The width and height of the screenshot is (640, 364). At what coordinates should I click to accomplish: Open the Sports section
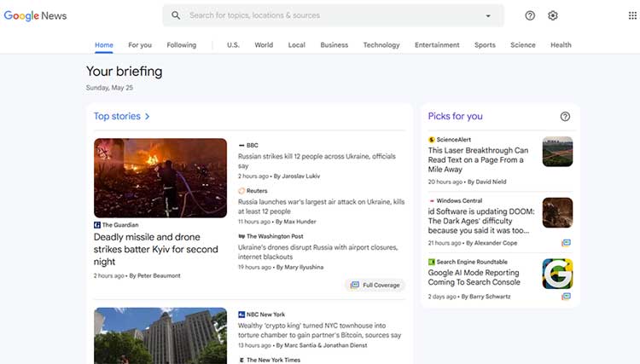[x=485, y=45]
